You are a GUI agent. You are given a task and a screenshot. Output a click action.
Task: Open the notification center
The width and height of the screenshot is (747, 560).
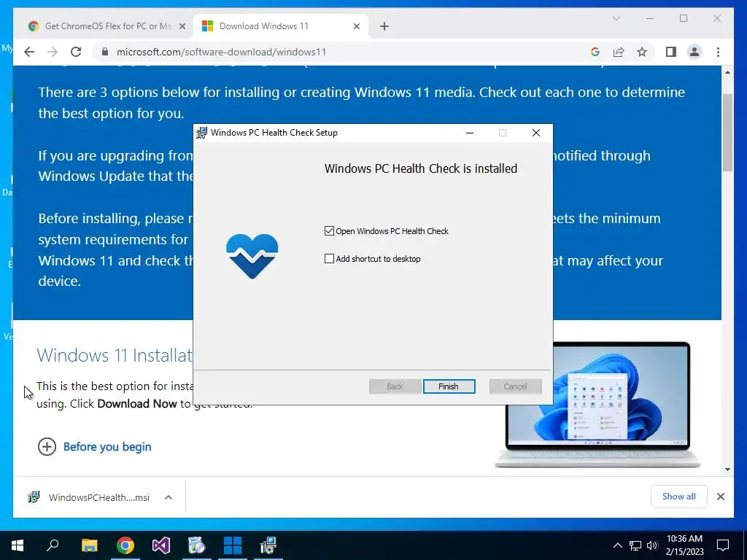[x=723, y=545]
